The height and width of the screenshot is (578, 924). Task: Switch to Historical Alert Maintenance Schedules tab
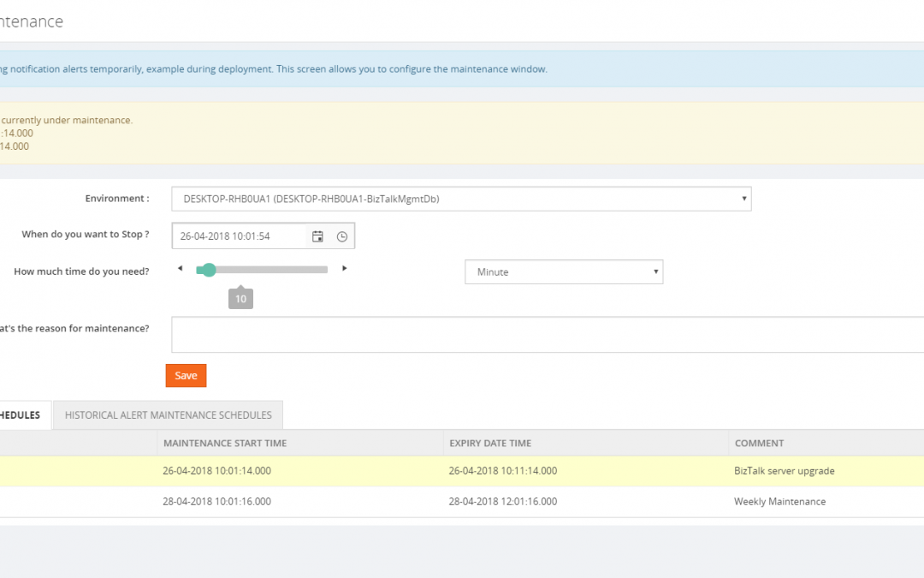pyautogui.click(x=168, y=415)
